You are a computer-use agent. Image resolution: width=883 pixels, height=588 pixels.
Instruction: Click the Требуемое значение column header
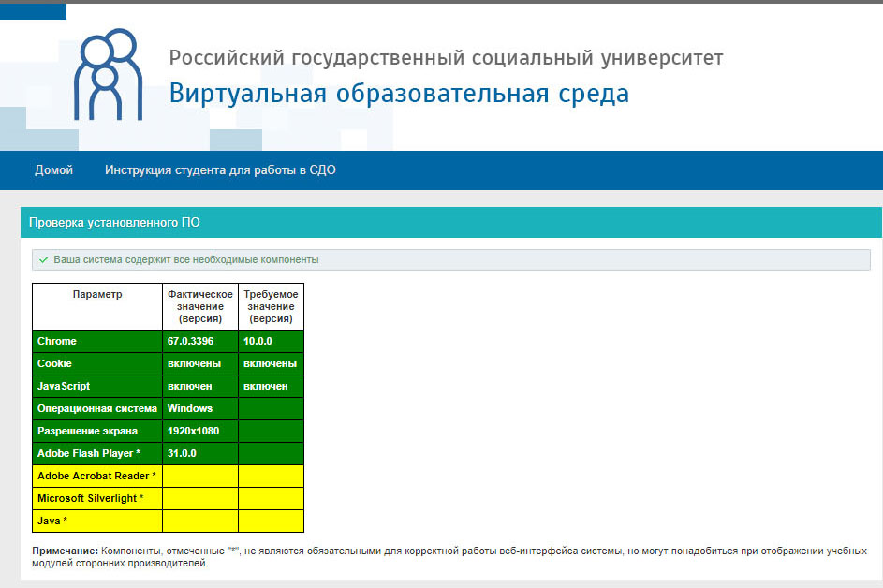[x=271, y=305]
